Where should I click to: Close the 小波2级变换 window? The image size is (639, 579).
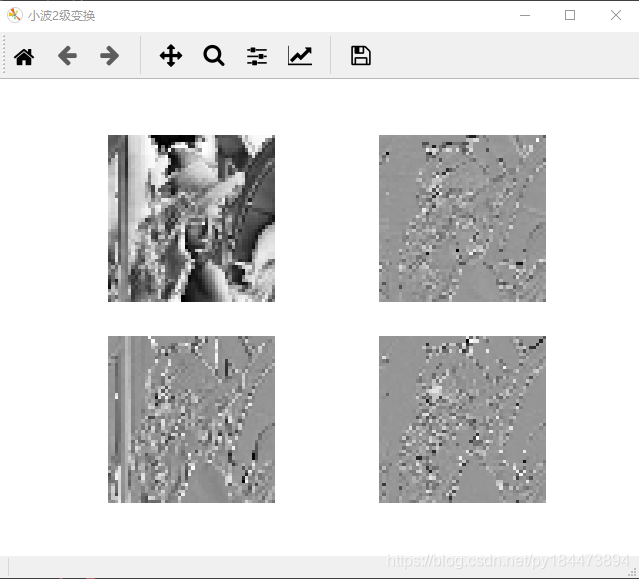(x=616, y=15)
